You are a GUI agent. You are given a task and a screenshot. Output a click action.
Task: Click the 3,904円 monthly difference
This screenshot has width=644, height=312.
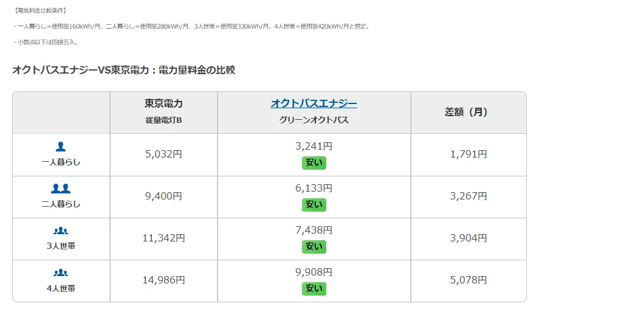(x=468, y=238)
